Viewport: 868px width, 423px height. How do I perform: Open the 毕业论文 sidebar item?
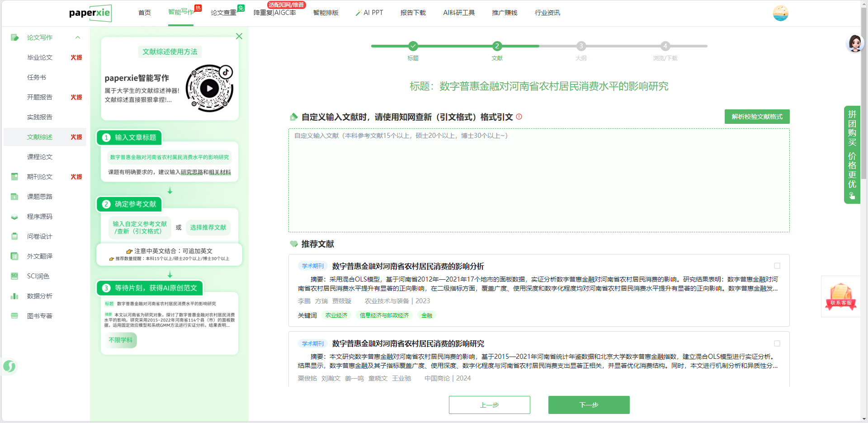click(x=40, y=57)
